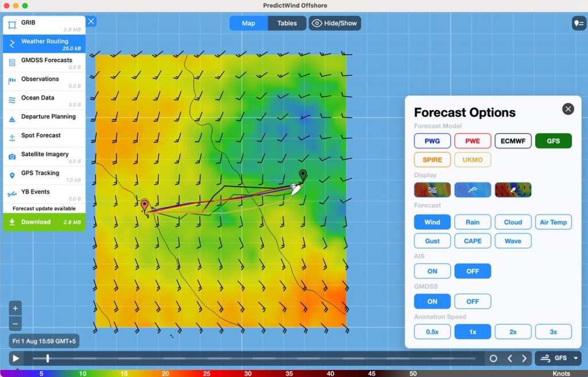The image size is (588, 377).
Task: Click the GMDSS Forecasts document icon
Action: point(12,63)
